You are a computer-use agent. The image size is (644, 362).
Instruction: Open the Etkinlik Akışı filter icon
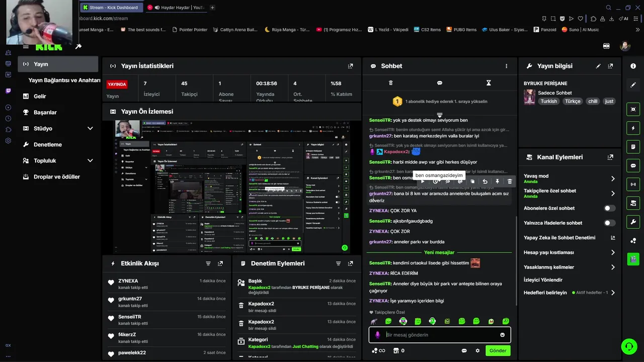(x=208, y=263)
